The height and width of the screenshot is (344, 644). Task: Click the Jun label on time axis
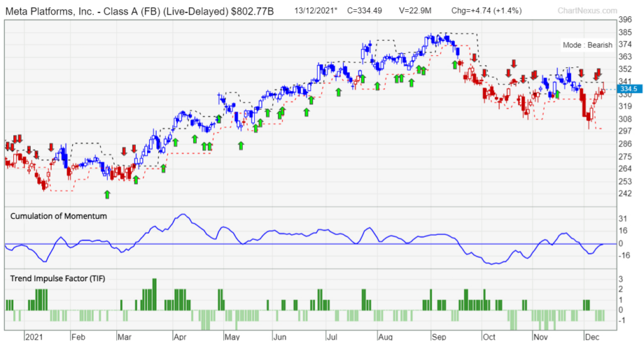pyautogui.click(x=280, y=337)
